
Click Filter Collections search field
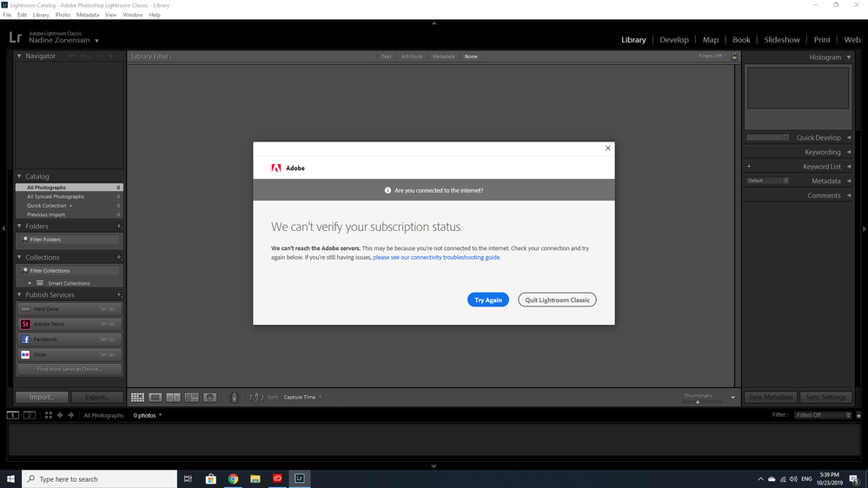pyautogui.click(x=70, y=271)
